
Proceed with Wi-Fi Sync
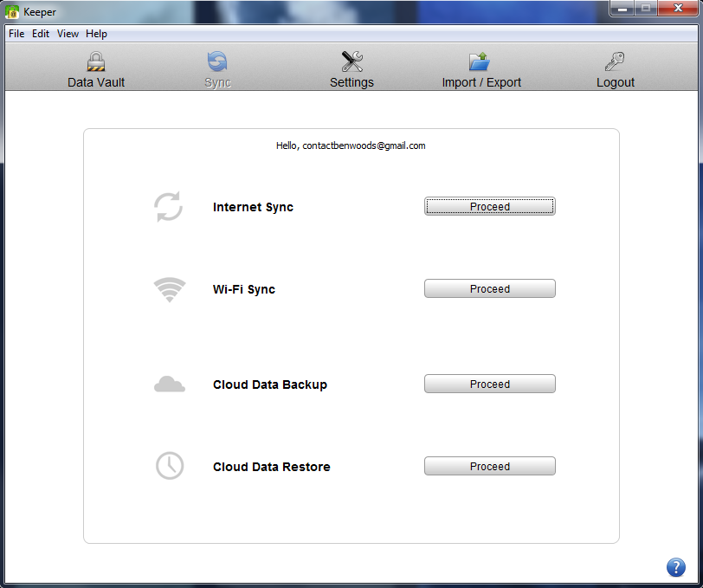click(490, 288)
